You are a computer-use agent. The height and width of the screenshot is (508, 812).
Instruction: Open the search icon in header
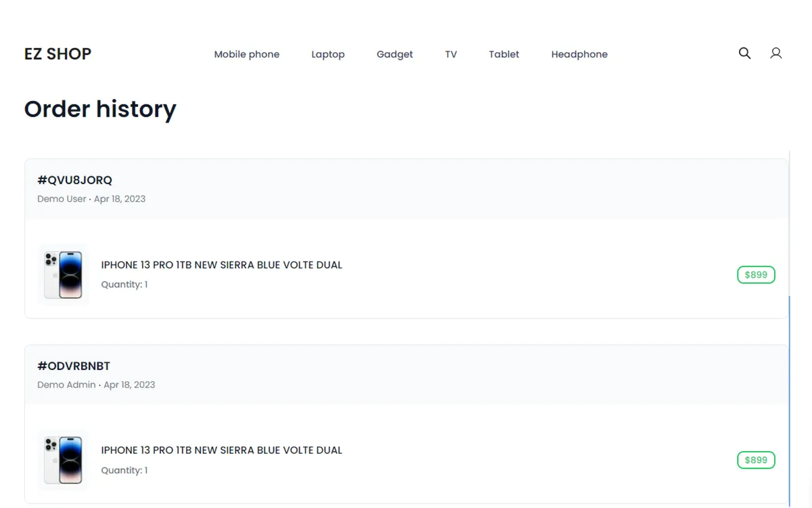pos(744,54)
